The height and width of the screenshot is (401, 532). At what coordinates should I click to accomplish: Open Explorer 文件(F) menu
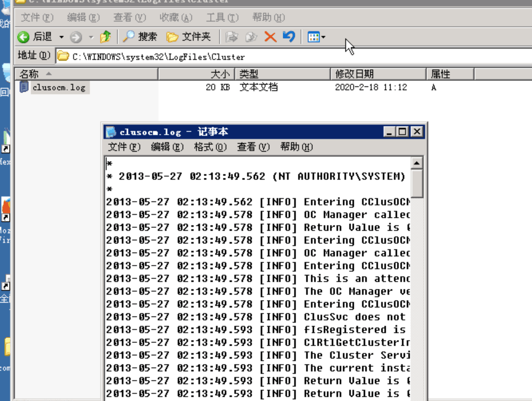click(x=37, y=18)
